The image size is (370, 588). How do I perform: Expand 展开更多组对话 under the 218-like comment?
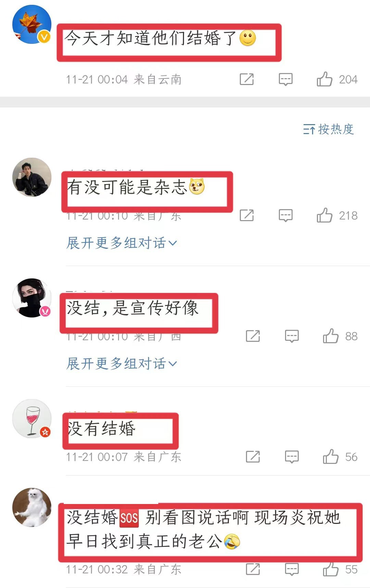pos(122,243)
